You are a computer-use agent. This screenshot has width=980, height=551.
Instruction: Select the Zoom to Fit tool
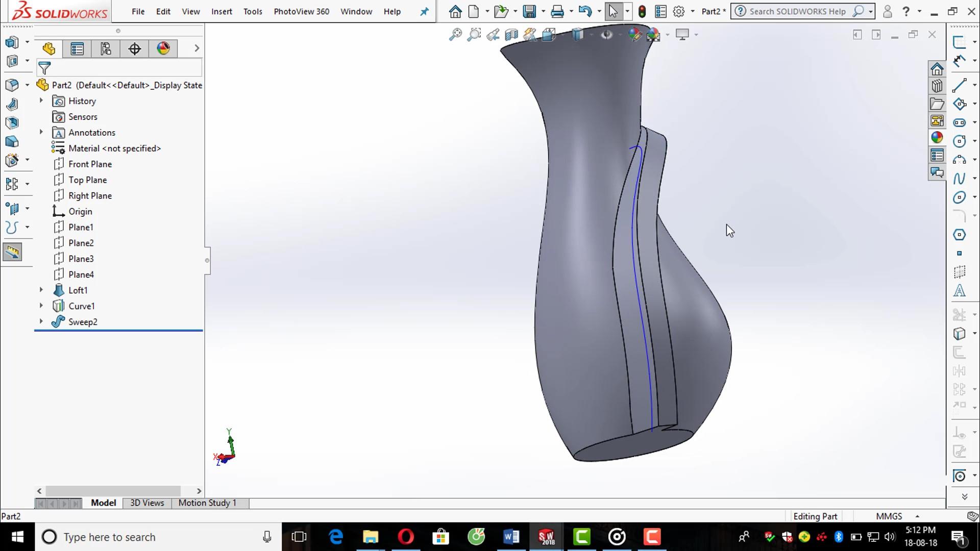coord(456,34)
